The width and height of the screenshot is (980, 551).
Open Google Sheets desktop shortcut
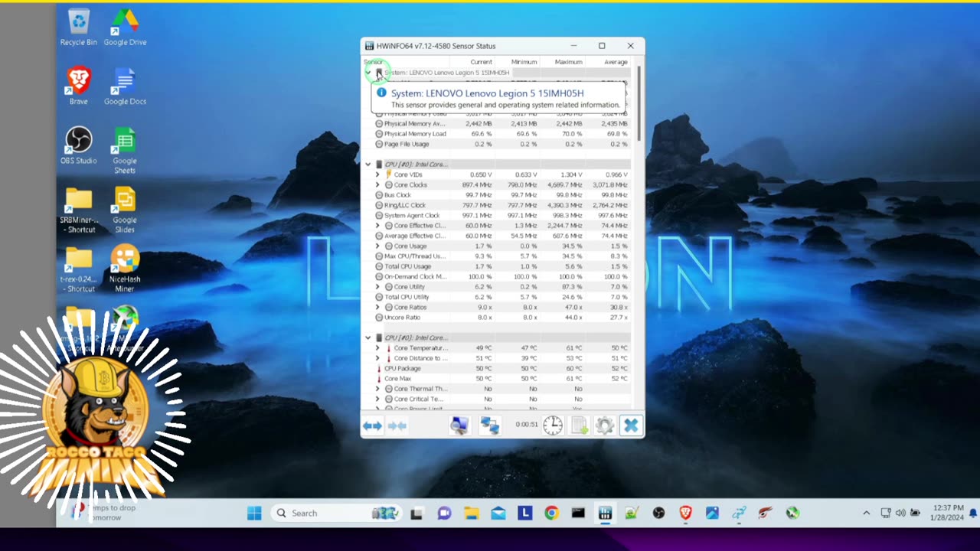click(x=125, y=150)
